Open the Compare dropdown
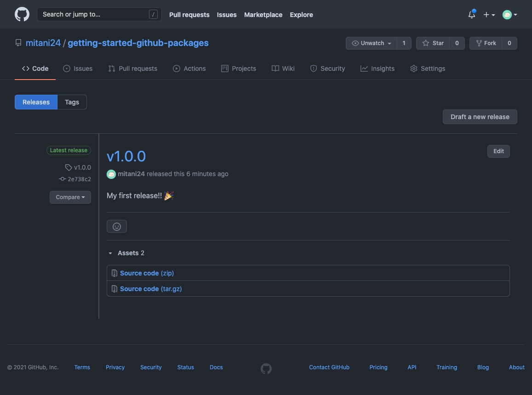This screenshot has height=395, width=532. coord(70,197)
